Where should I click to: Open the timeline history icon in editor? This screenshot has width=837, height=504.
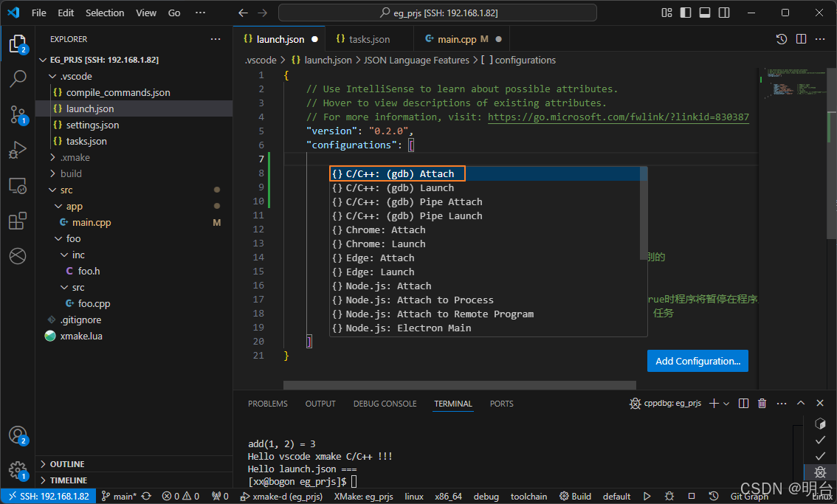click(782, 39)
